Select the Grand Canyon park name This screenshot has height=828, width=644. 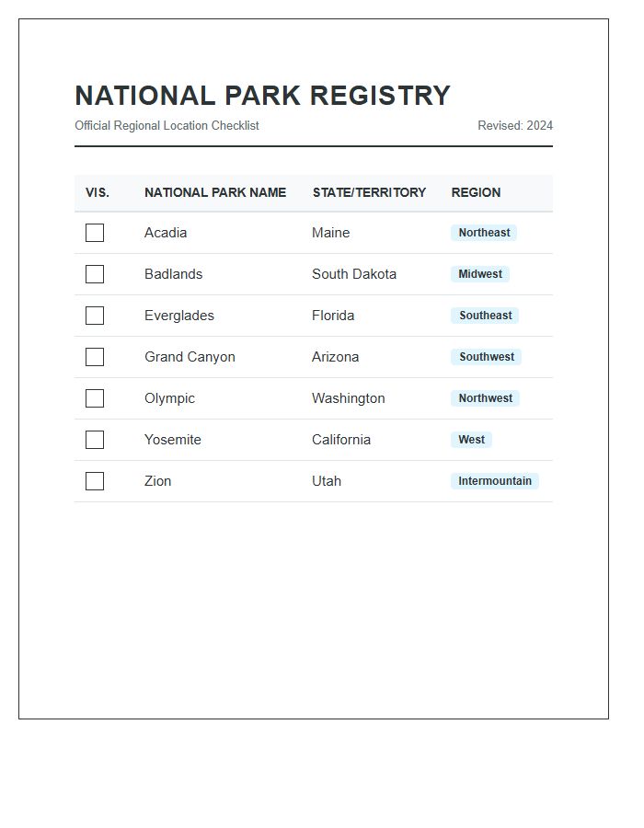pos(190,357)
